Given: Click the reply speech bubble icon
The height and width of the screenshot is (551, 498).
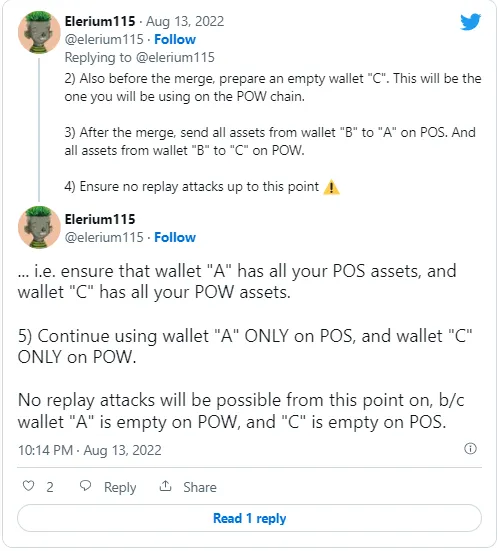Looking at the screenshot, I should coord(85,486).
